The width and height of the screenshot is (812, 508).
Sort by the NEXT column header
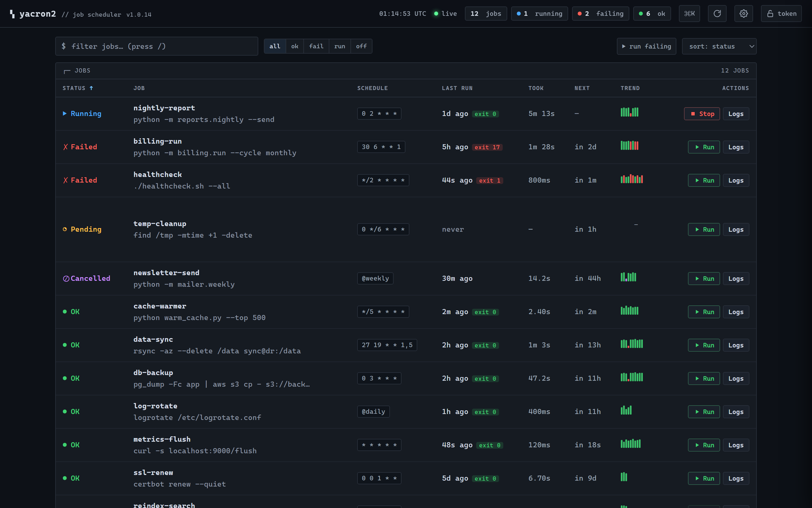[x=582, y=88]
